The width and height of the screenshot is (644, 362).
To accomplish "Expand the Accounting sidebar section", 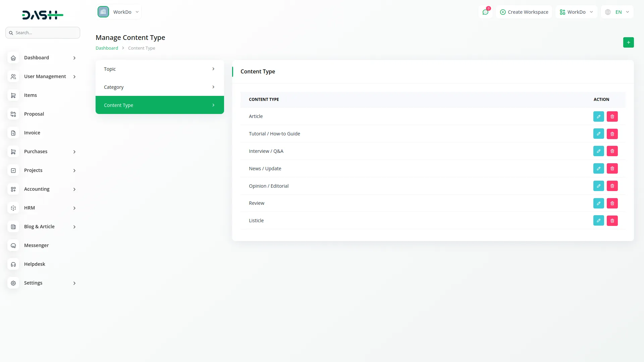I will (x=43, y=189).
